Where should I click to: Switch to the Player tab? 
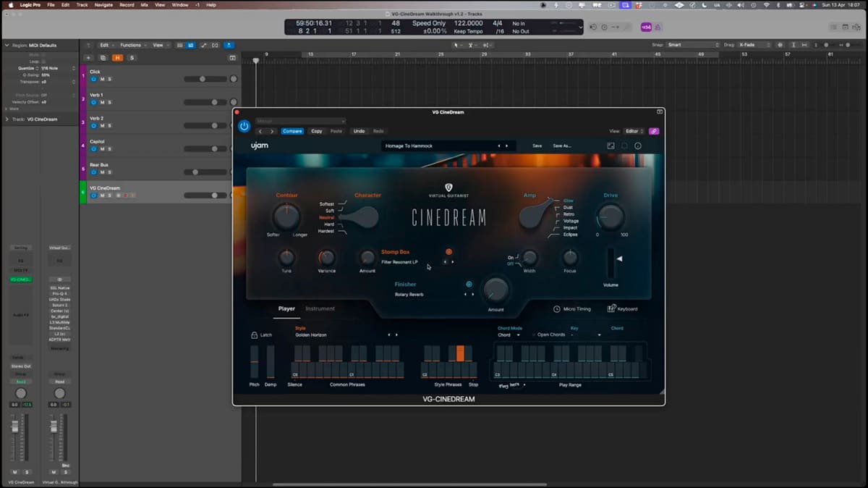pyautogui.click(x=286, y=309)
